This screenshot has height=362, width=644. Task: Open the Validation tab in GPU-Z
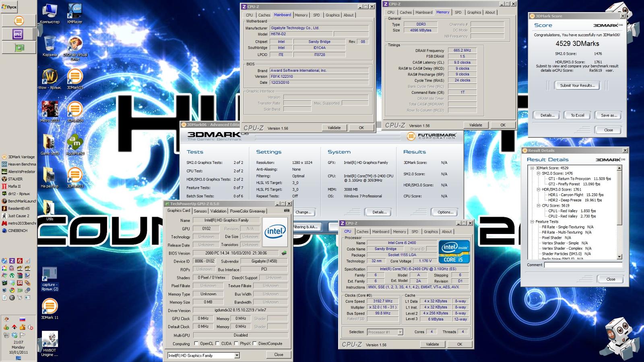tap(218, 211)
